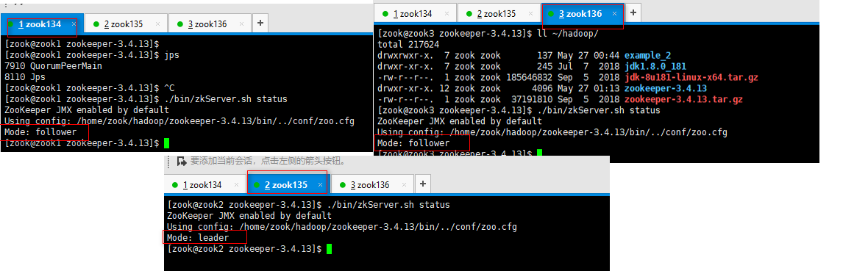The height and width of the screenshot is (271, 868).
Task: Close the 3 zook136 tab in the zook1 terminal window
Action: pyautogui.click(x=241, y=24)
